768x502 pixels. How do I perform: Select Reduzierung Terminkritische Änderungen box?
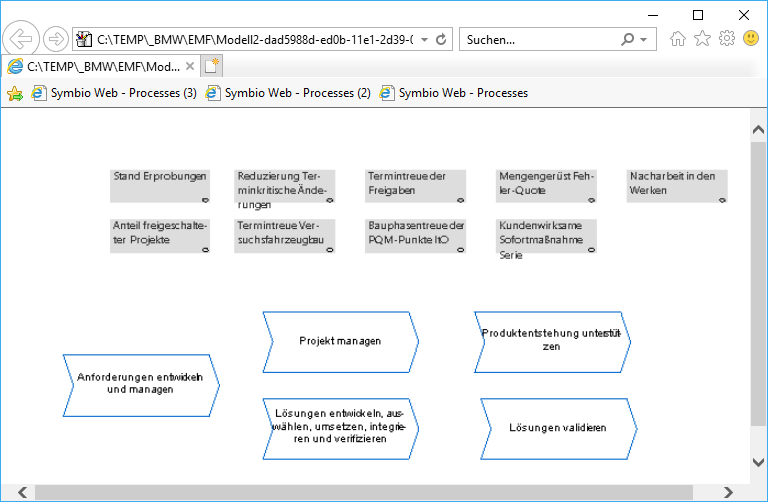[x=285, y=186]
